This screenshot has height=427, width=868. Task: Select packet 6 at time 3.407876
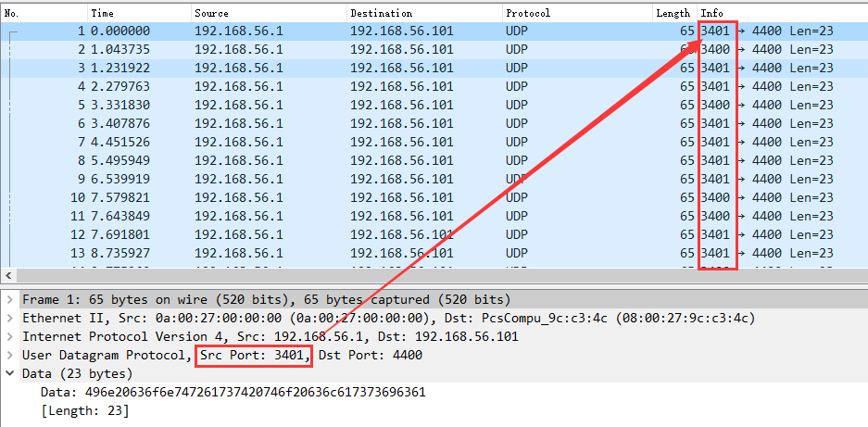434,123
